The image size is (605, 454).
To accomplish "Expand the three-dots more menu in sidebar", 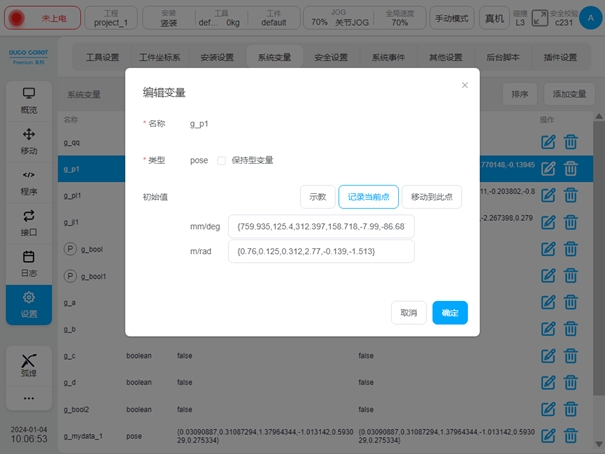I will (29, 398).
